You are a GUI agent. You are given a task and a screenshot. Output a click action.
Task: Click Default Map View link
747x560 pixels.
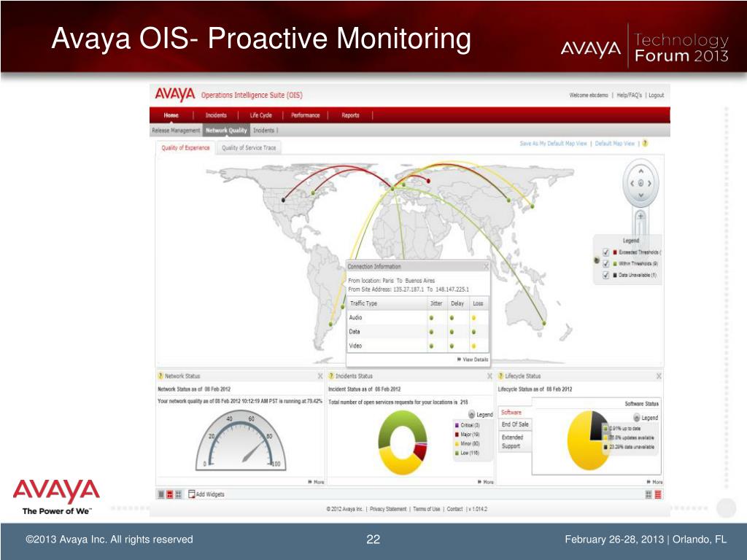coord(614,144)
